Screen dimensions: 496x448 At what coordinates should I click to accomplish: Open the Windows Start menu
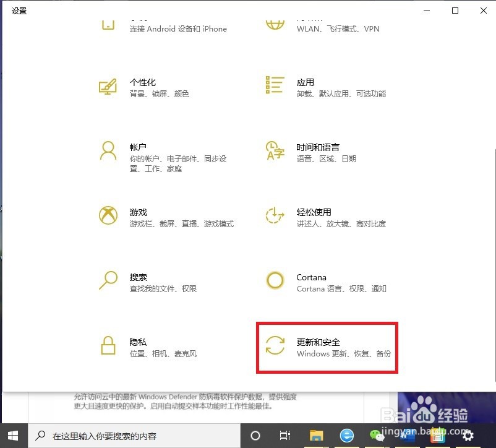coord(12,436)
